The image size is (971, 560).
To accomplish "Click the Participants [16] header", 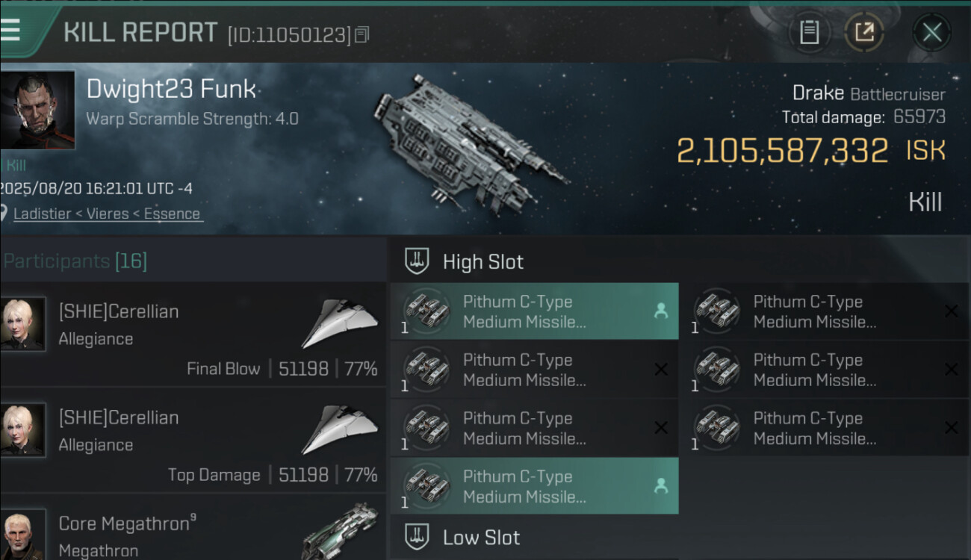I will (x=75, y=261).
